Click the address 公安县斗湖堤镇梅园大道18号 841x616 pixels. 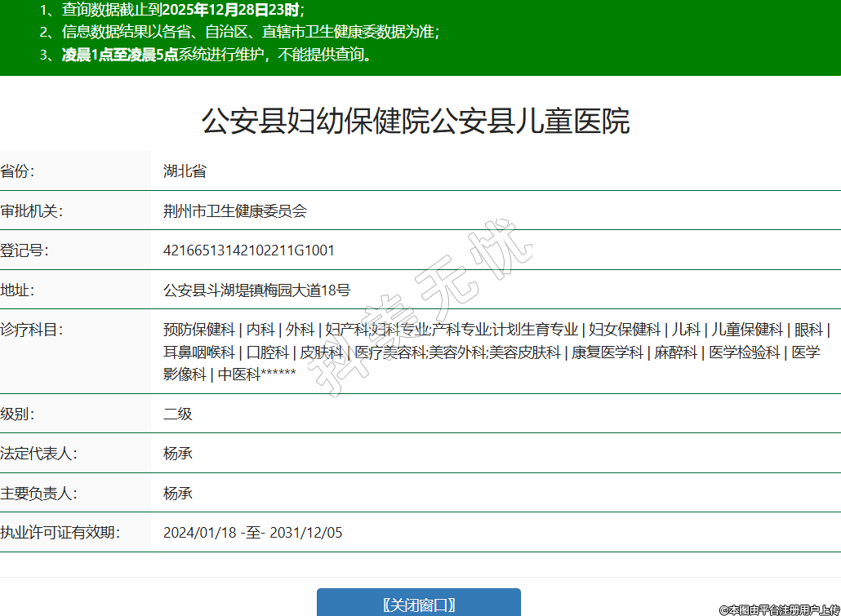click(256, 290)
